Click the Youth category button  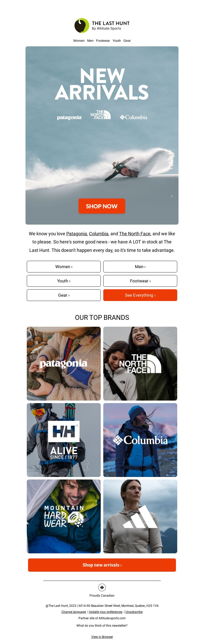pyautogui.click(x=64, y=281)
